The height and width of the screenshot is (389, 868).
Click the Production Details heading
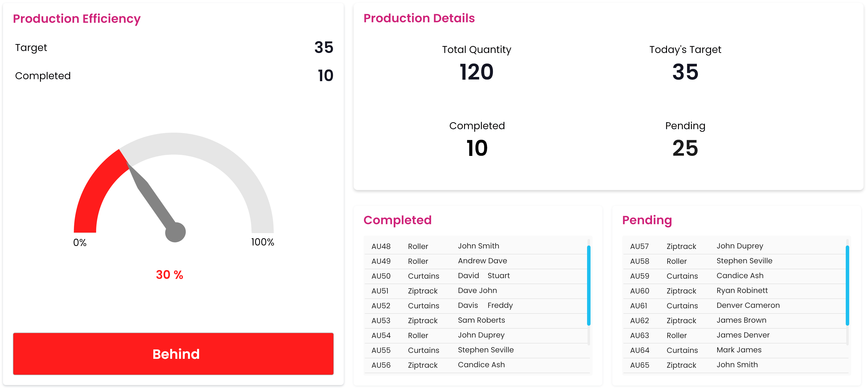[419, 18]
